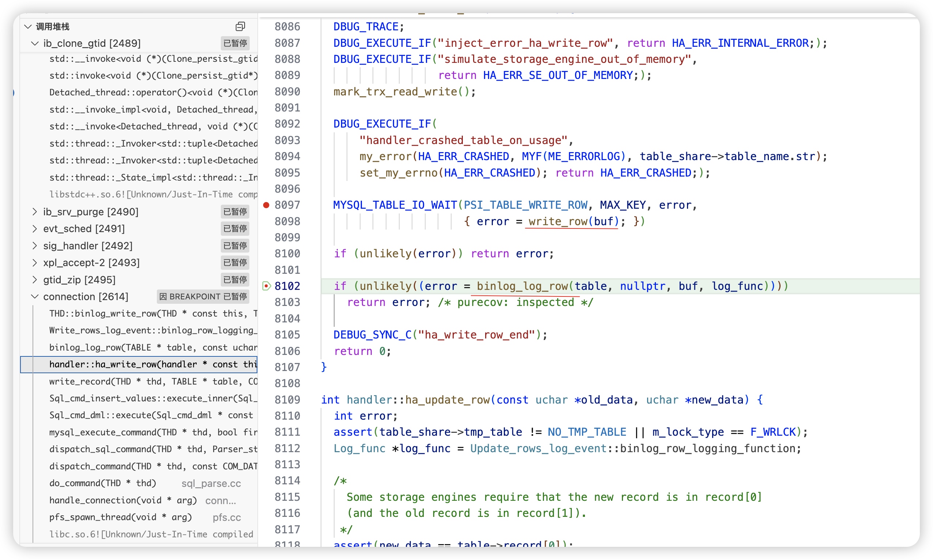Click binlog_log_row on the highlighted line 8102
The width and height of the screenshot is (933, 560).
(522, 286)
